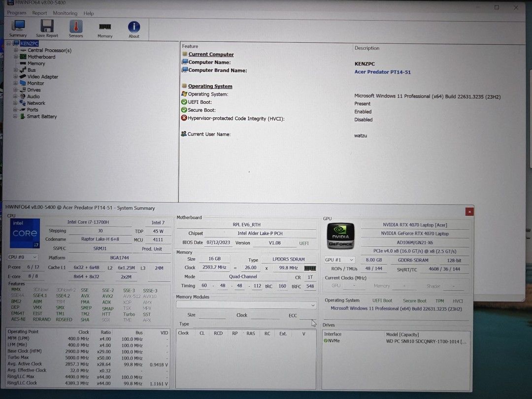Open the Sensors thermometer icon
This screenshot has width=532, height=399.
(x=76, y=27)
